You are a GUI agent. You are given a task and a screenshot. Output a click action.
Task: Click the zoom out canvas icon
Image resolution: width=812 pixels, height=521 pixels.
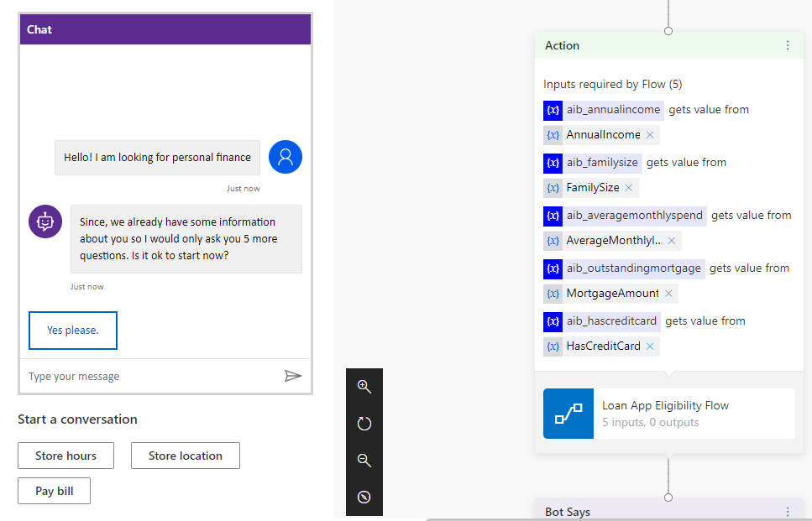pyautogui.click(x=364, y=460)
